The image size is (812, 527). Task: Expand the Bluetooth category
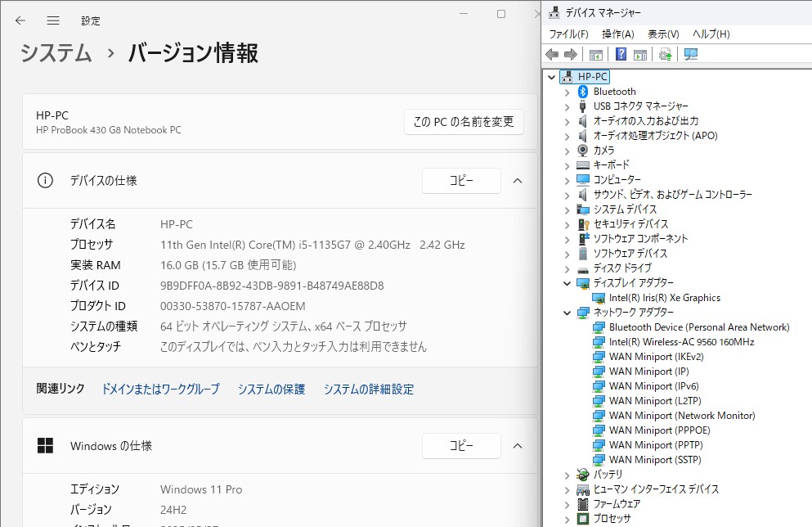pyautogui.click(x=567, y=92)
